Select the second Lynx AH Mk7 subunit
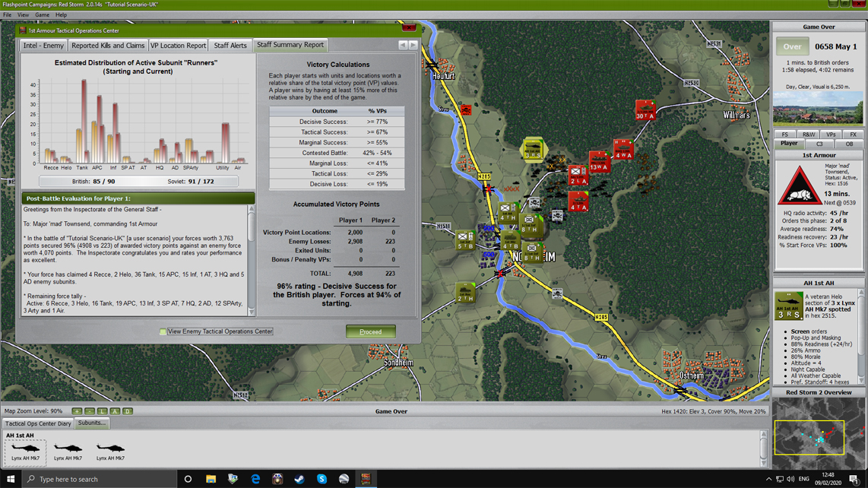Screen dimensions: 868x488 68,452
